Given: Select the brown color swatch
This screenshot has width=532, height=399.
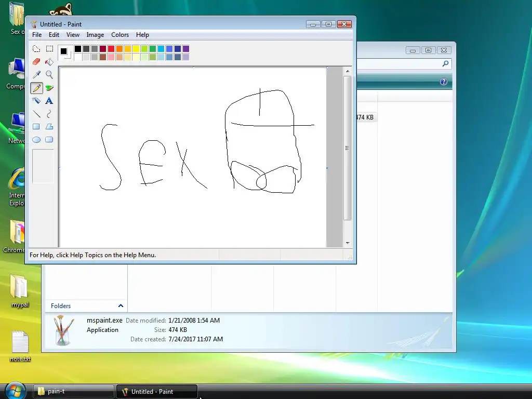Looking at the screenshot, I should 103,57.
